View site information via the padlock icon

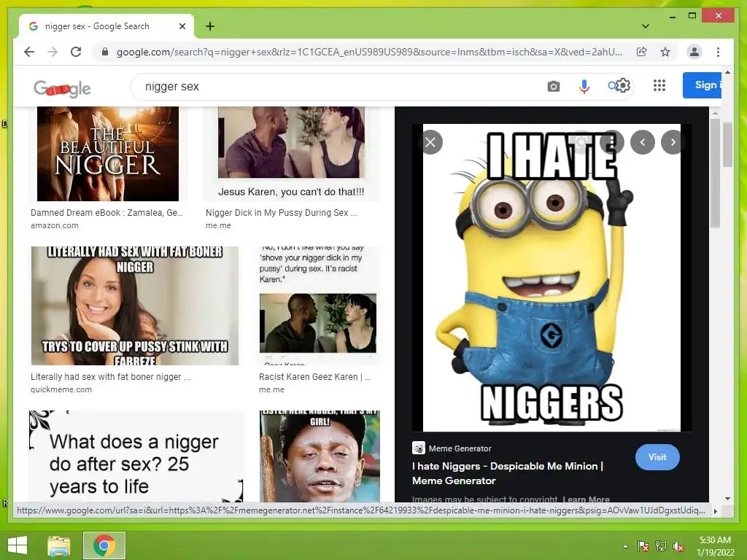pyautogui.click(x=105, y=52)
